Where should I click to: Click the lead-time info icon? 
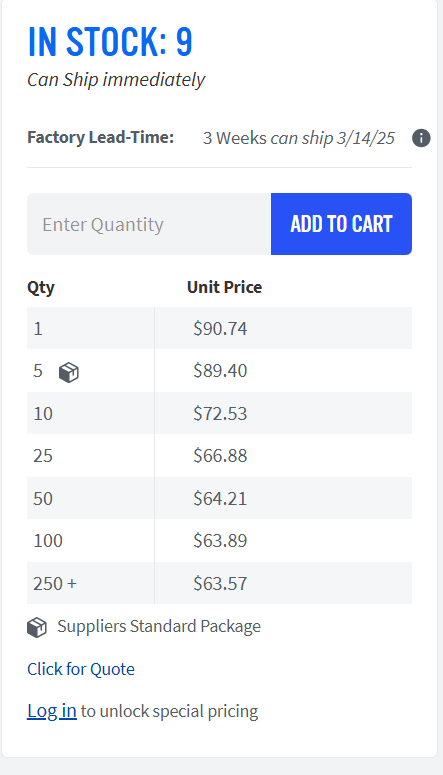tap(421, 138)
